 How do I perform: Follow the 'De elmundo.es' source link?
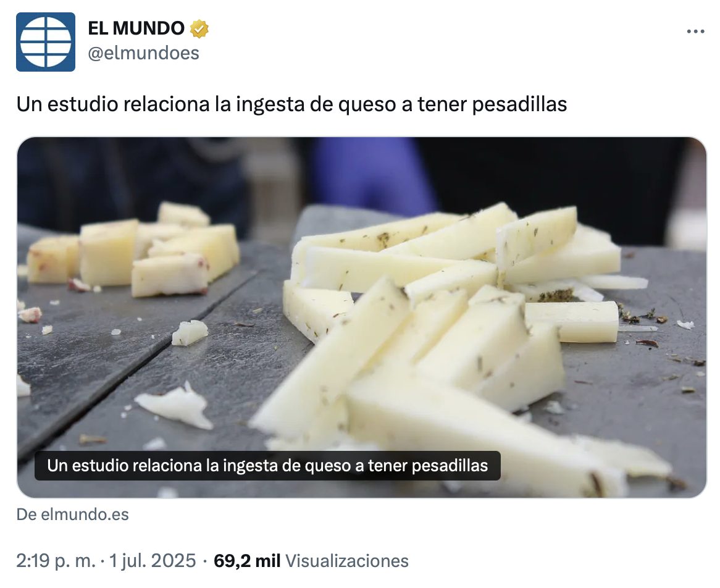click(72, 514)
